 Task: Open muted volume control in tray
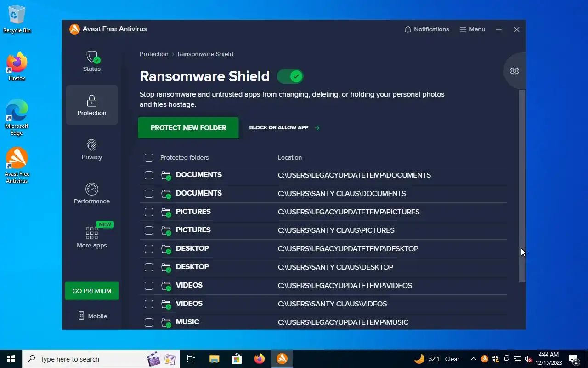(529, 359)
